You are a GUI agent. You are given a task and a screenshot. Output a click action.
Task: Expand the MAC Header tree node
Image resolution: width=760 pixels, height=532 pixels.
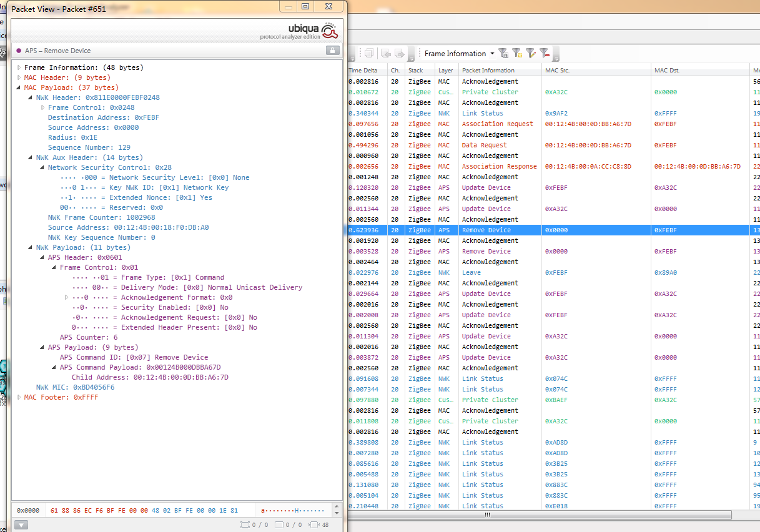(x=19, y=77)
